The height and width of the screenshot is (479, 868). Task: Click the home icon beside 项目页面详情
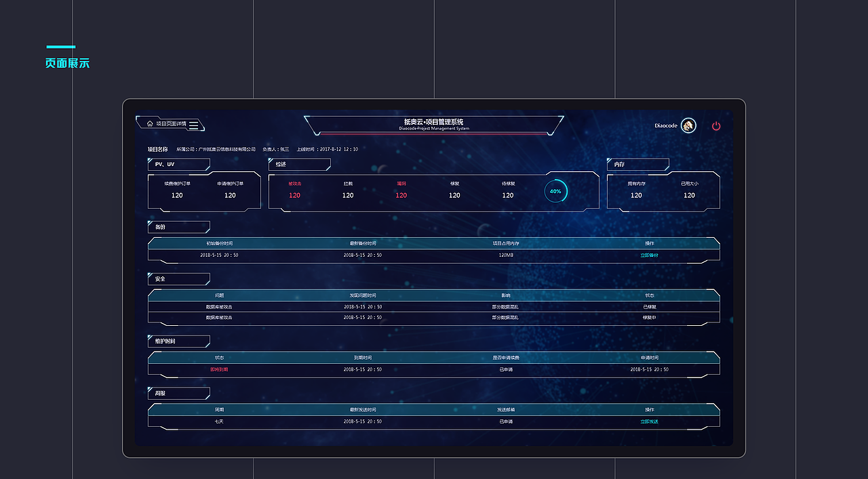(150, 124)
